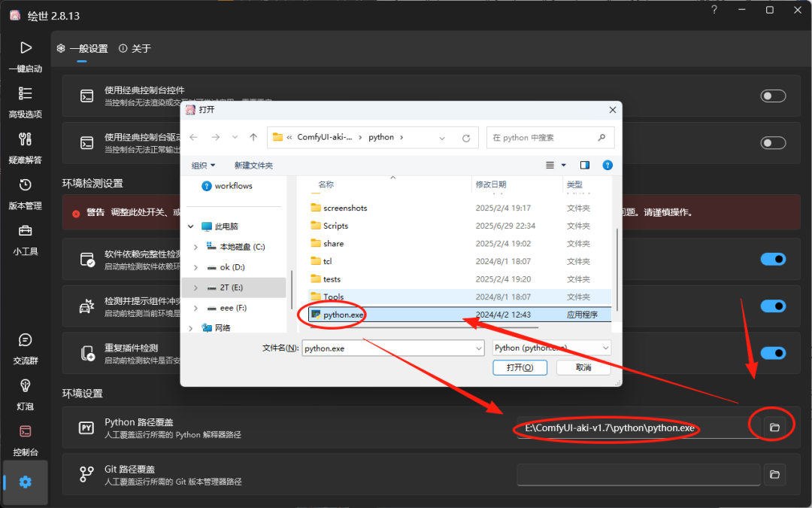Click the 交流群 sidebar icon
The width and height of the screenshot is (812, 508).
pos(25,350)
